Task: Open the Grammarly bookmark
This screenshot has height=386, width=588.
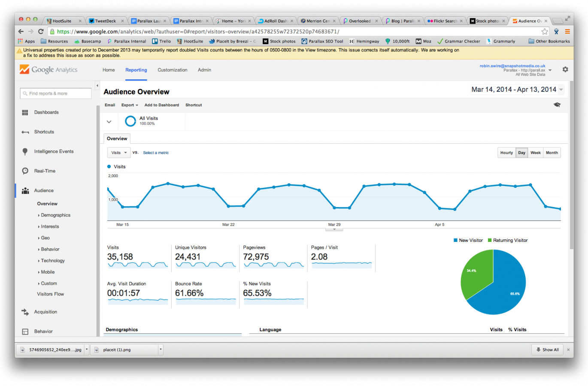Action: pyautogui.click(x=500, y=41)
